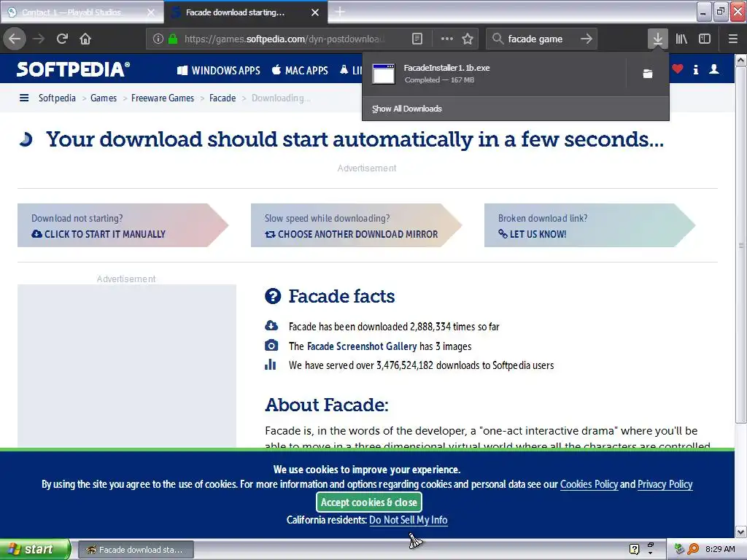
Task: Open the taskbar tray help icon
Action: [x=634, y=549]
